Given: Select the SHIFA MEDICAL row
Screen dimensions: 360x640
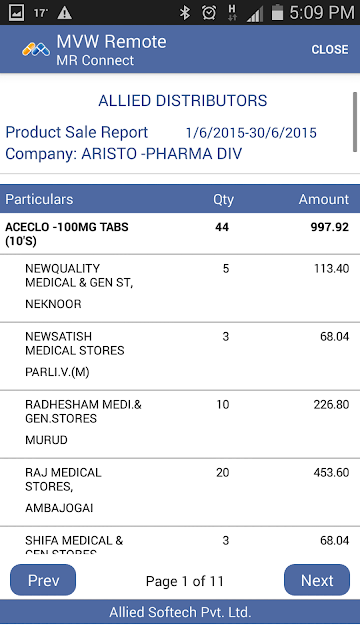Looking at the screenshot, I should pyautogui.click(x=180, y=540).
